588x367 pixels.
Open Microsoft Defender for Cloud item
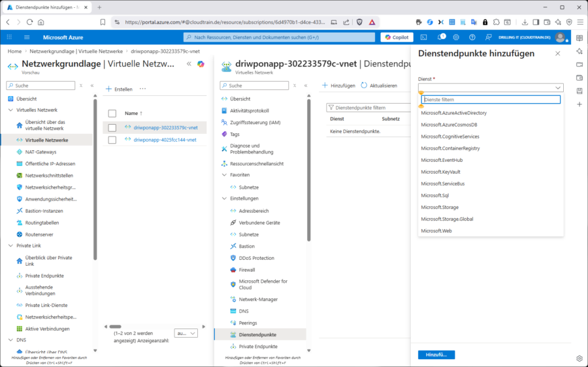click(x=263, y=284)
